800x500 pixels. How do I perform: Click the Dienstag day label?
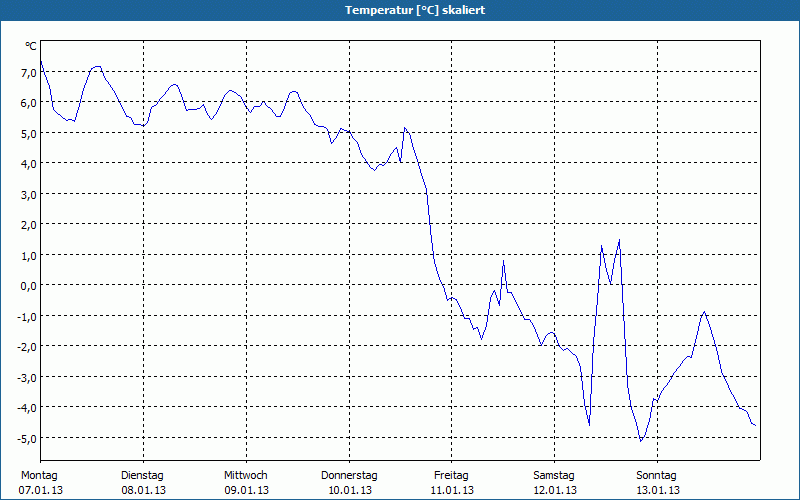coord(142,476)
